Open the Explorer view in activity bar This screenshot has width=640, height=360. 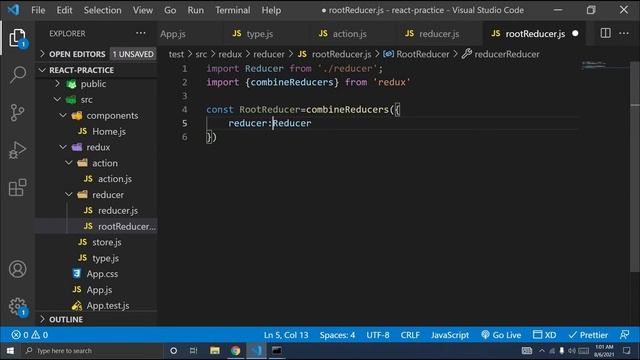[17, 38]
